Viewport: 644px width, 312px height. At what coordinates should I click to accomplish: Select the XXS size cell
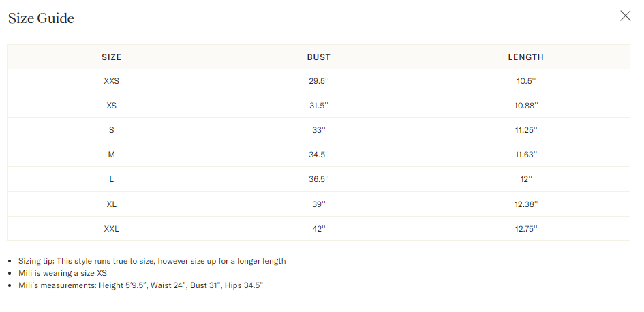tap(111, 81)
